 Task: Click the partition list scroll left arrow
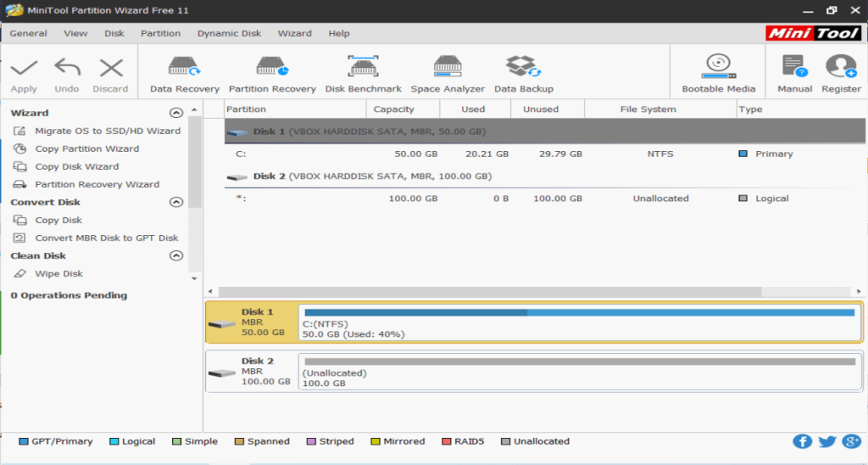(x=210, y=292)
